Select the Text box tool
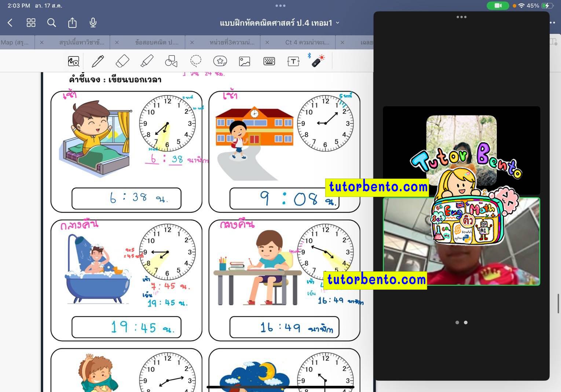 (293, 61)
